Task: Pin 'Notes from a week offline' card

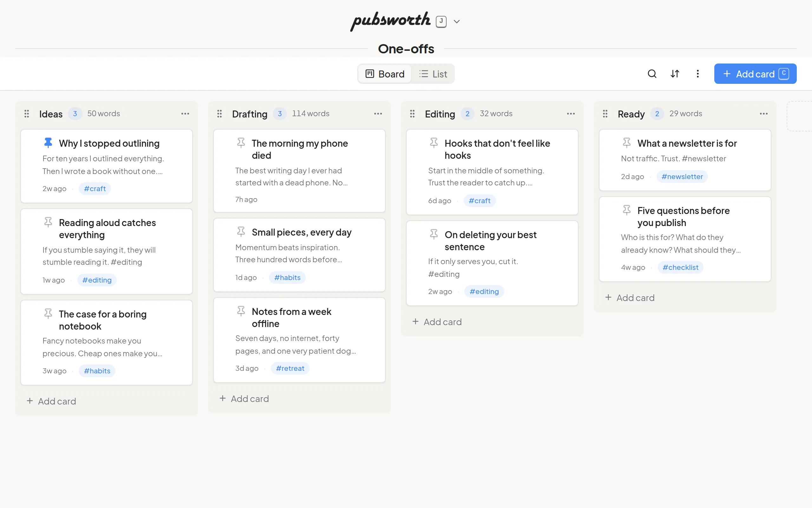Action: coord(241,311)
